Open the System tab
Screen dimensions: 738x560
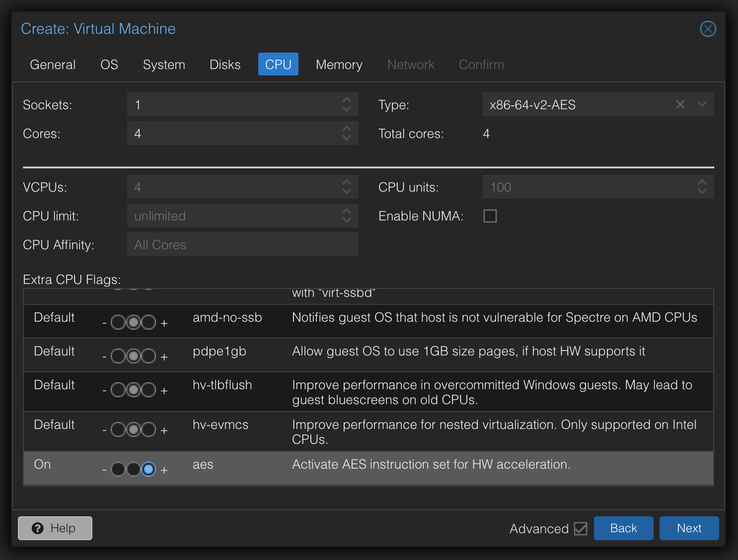pyautogui.click(x=164, y=65)
